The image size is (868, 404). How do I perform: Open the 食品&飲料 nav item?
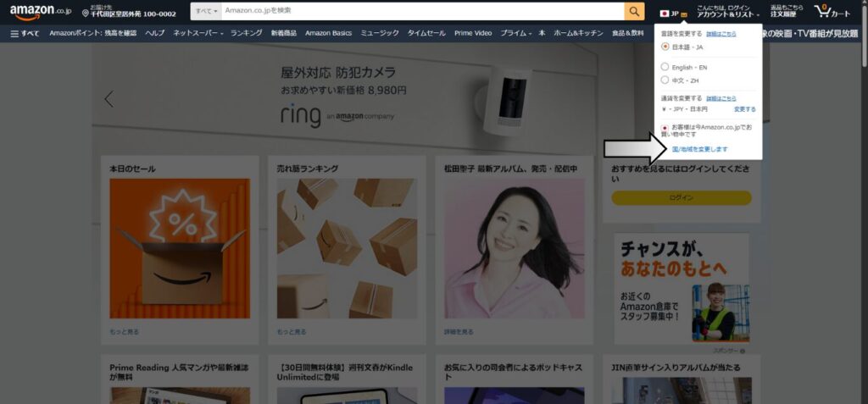coord(628,33)
